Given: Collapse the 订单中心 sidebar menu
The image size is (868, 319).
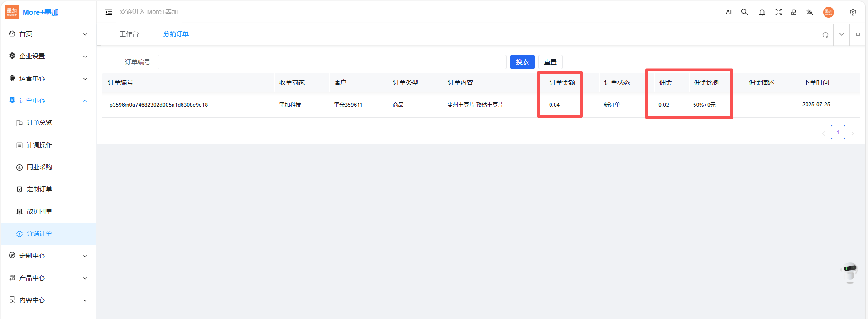Looking at the screenshot, I should coord(48,100).
